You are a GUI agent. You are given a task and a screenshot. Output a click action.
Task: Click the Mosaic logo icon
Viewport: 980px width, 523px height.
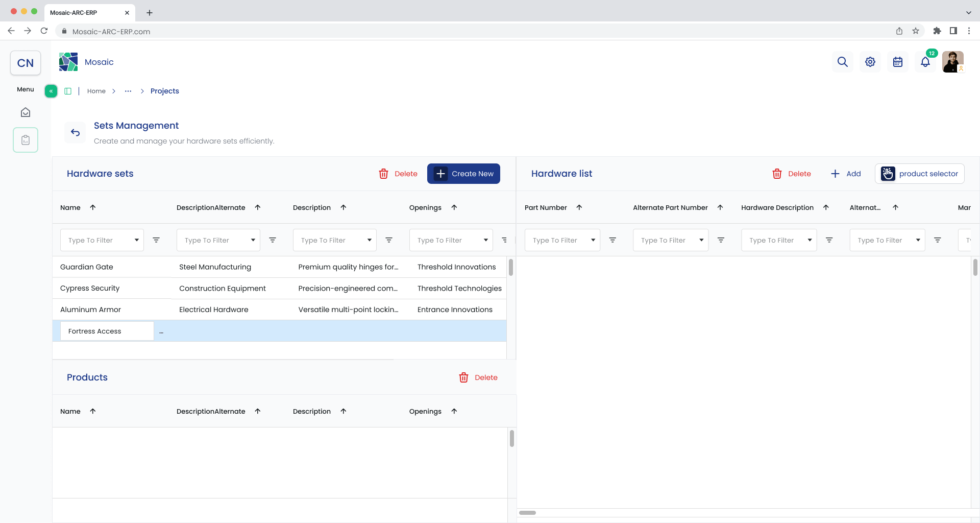(68, 62)
